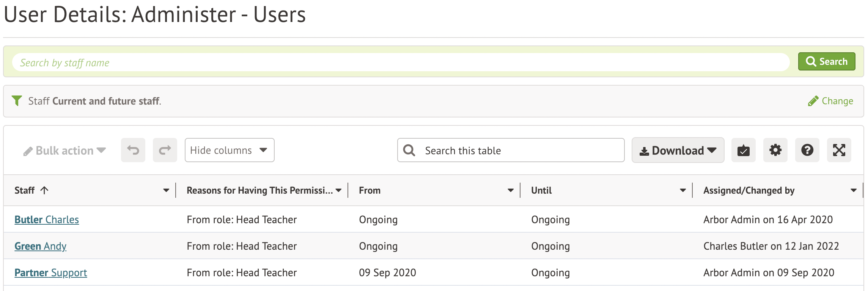
Task: Click the undo arrow icon
Action: click(133, 150)
